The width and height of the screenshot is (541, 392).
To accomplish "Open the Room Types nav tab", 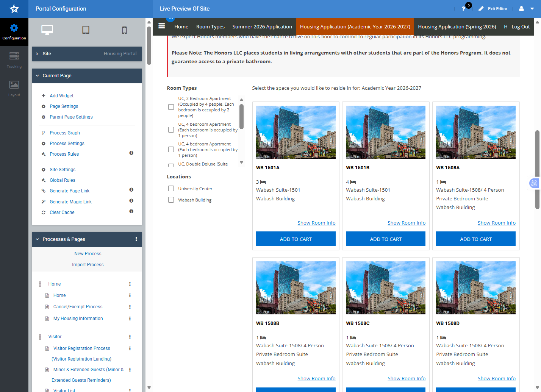I will tap(210, 27).
